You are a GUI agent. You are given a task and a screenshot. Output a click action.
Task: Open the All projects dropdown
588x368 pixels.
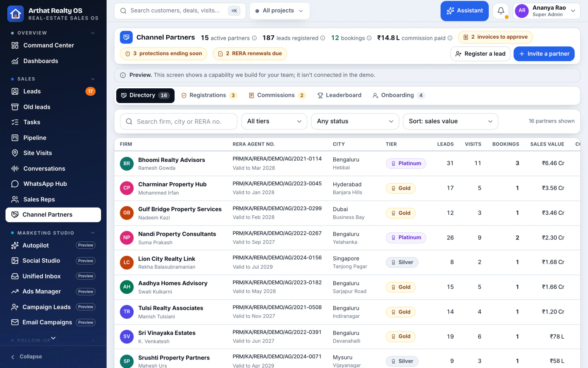[280, 11]
